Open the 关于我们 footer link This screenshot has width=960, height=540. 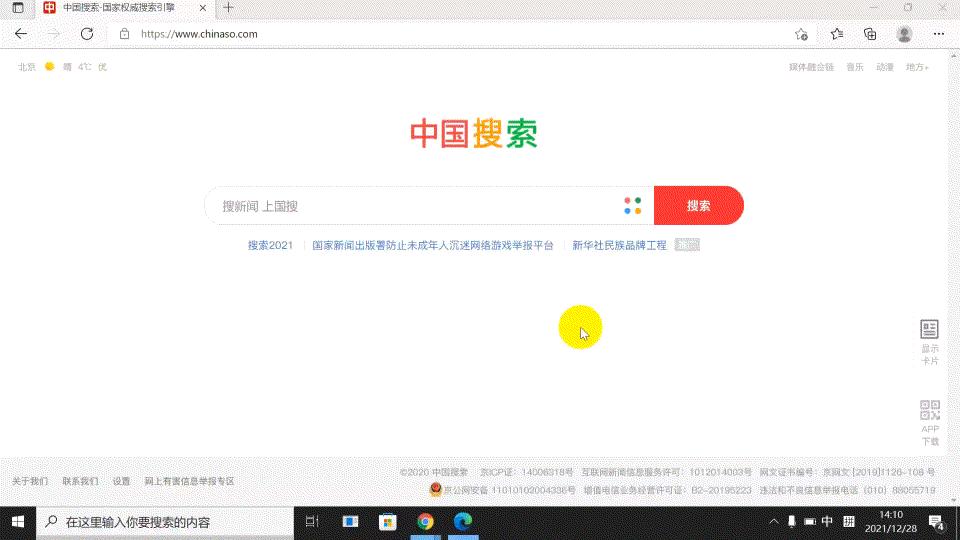click(30, 481)
